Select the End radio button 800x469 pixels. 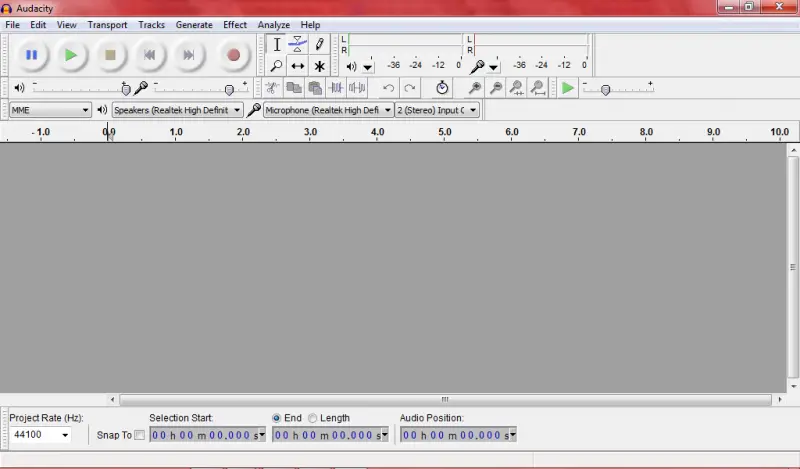tap(276, 418)
